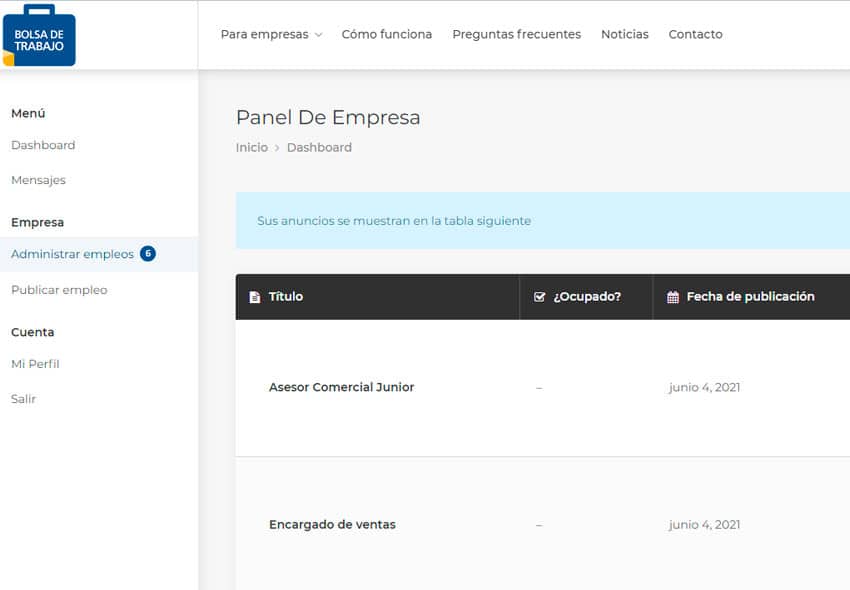This screenshot has width=850, height=590.
Task: Open the Noticias section
Action: [624, 34]
